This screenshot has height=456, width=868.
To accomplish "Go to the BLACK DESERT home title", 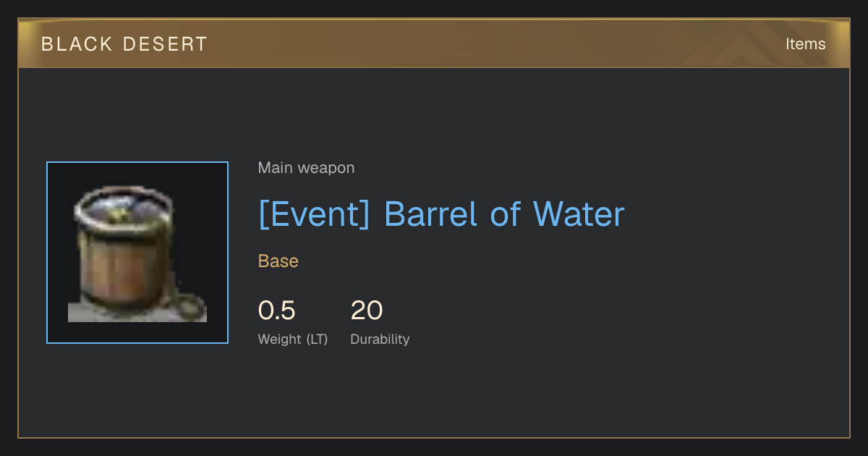I will [124, 44].
